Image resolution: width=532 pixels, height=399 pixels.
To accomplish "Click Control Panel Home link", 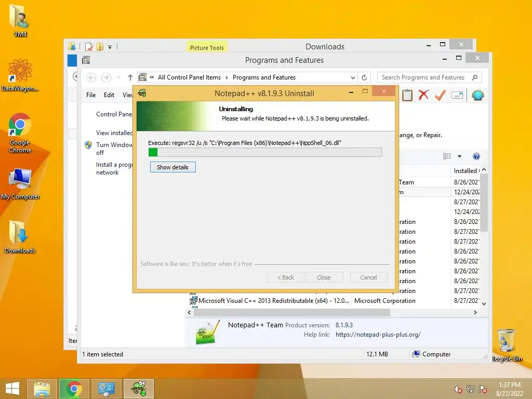I will tap(114, 114).
